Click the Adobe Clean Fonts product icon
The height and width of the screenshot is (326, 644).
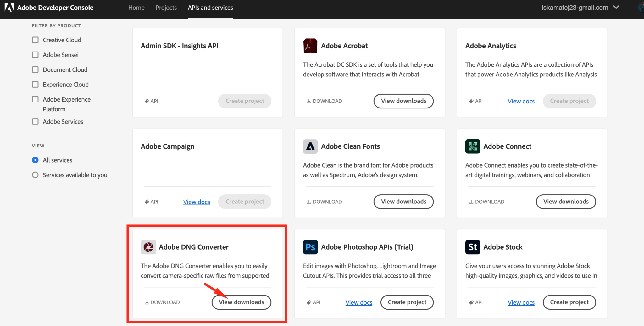tap(310, 146)
